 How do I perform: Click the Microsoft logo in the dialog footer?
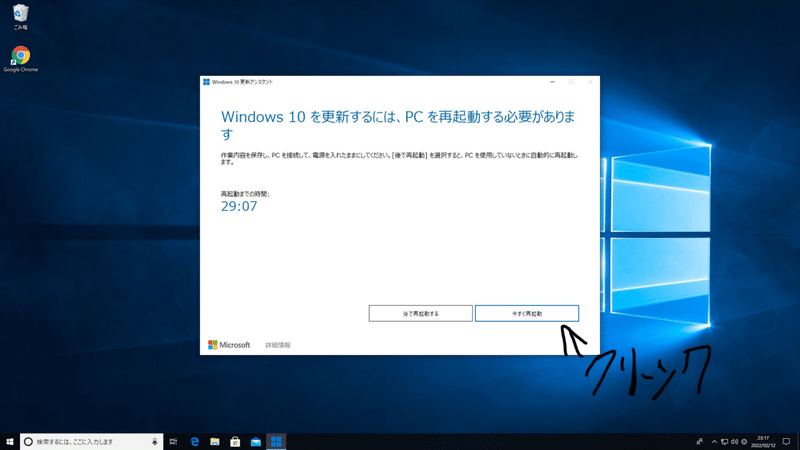[229, 345]
